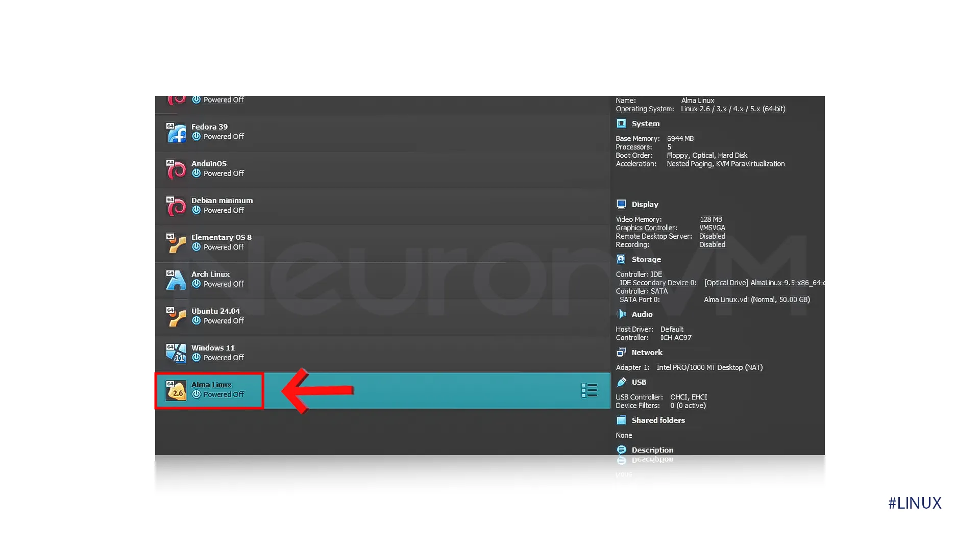The image size is (980, 551).
Task: Select the Windows 11 machine name
Action: pos(213,348)
